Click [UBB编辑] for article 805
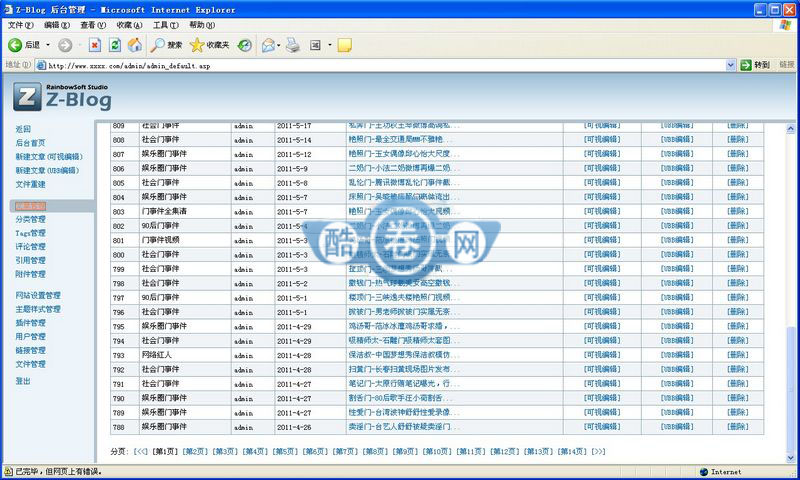This screenshot has width=800, height=480. coord(677,183)
